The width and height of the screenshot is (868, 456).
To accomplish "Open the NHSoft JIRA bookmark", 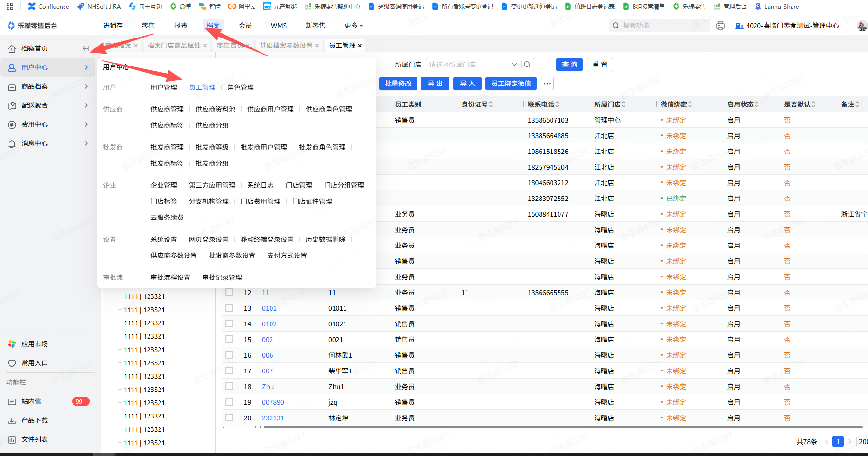I will [x=99, y=6].
